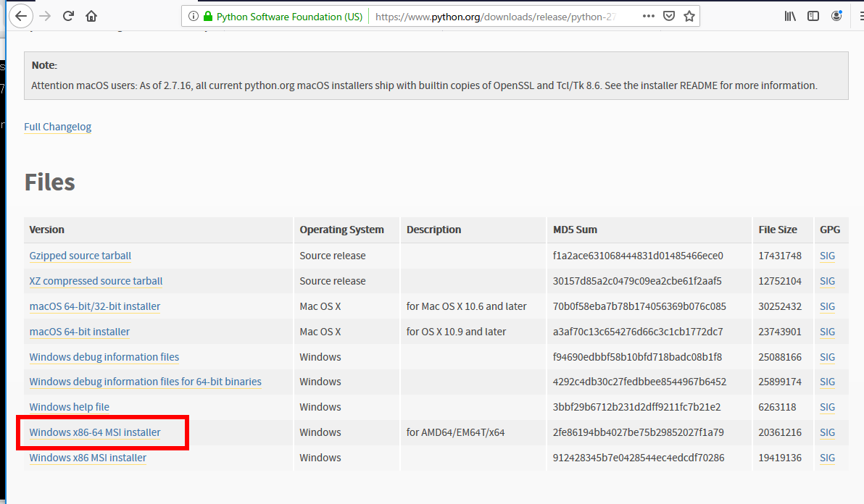Go back to the previous page
The height and width of the screenshot is (504, 864).
click(x=21, y=16)
